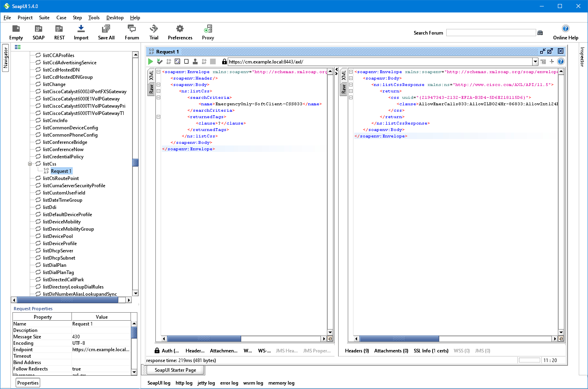Switch to the error log tab

[229, 383]
